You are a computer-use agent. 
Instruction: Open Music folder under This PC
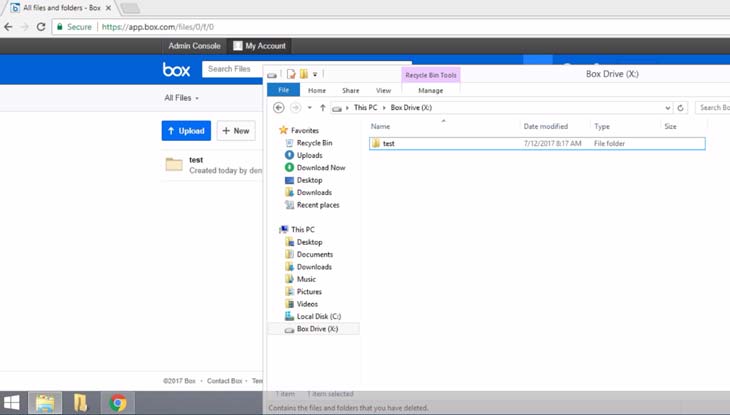pyautogui.click(x=306, y=279)
